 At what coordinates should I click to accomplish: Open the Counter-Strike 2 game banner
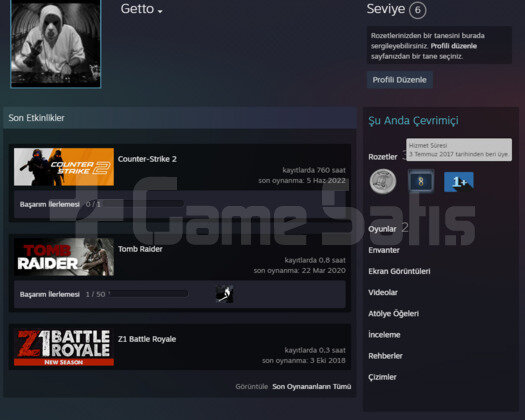64,167
